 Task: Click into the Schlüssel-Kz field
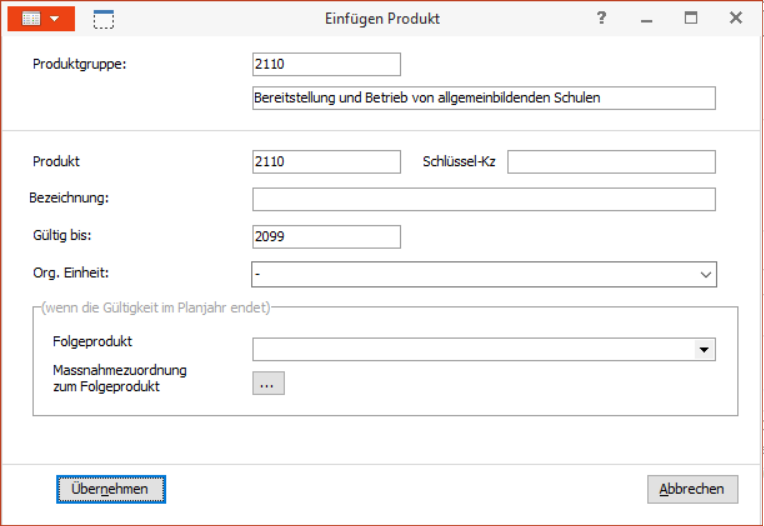611,162
